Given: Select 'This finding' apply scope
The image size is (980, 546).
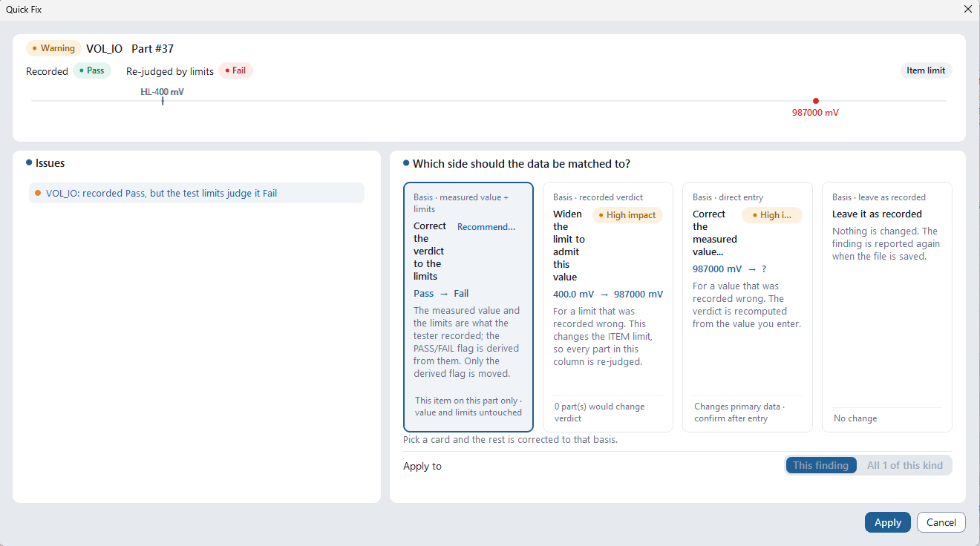Looking at the screenshot, I should pos(820,465).
